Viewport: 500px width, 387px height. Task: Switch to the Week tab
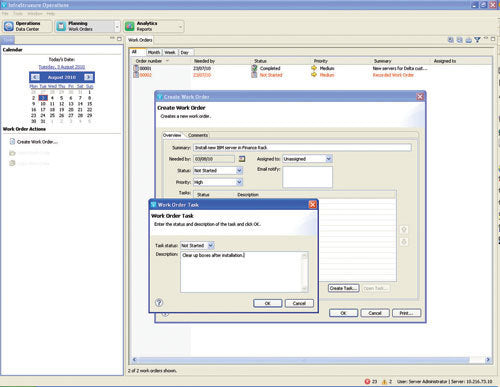coord(170,52)
